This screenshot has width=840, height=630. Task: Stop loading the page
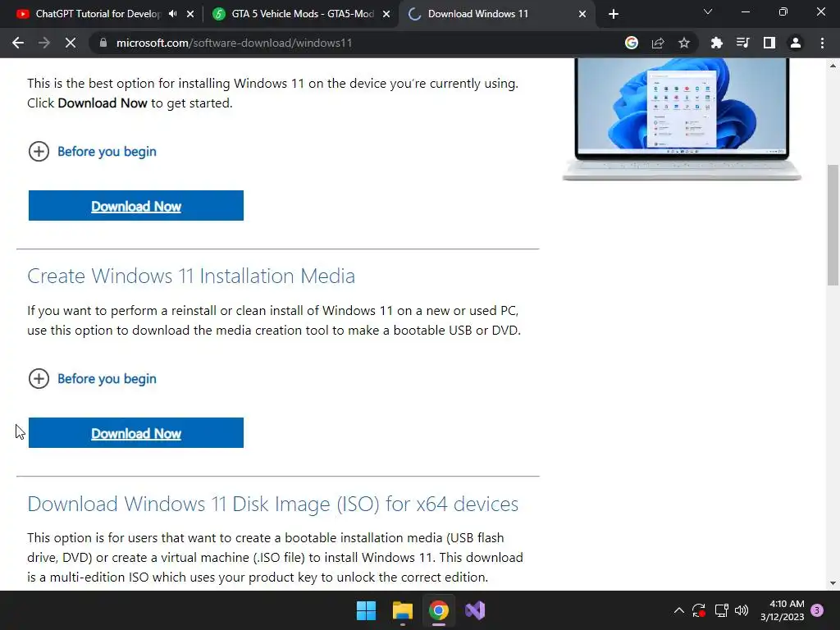(x=71, y=43)
